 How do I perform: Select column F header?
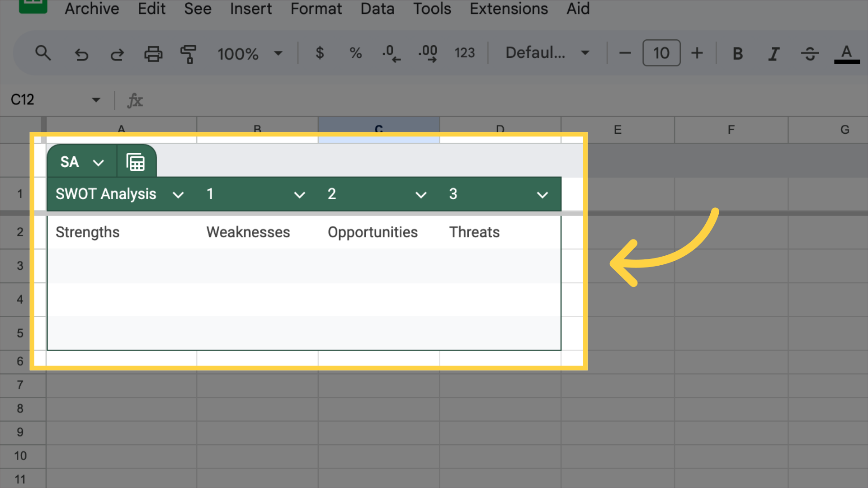coord(731,130)
